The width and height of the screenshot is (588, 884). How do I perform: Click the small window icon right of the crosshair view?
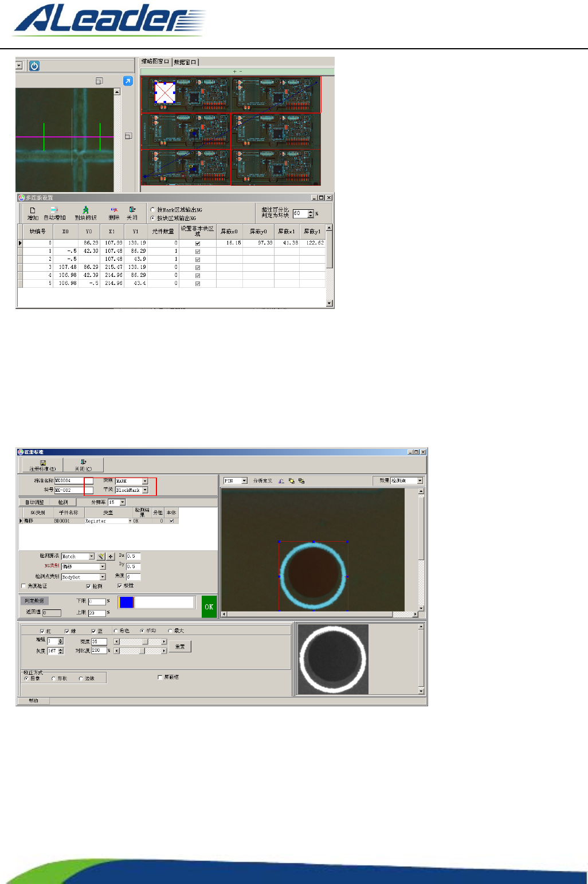pyautogui.click(x=128, y=136)
